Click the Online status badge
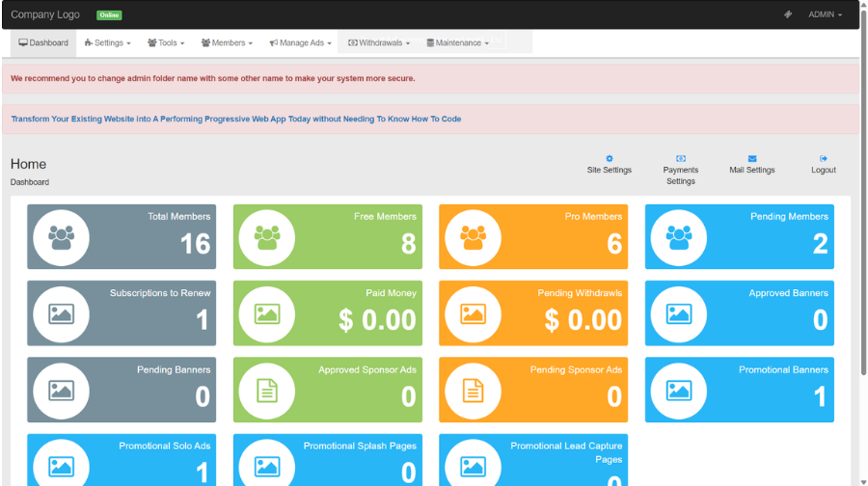This screenshot has height=486, width=868. pyautogui.click(x=109, y=14)
